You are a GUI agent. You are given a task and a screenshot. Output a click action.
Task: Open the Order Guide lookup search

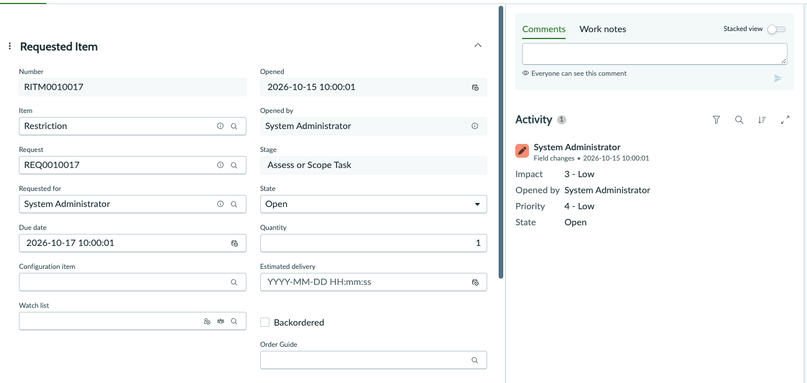click(475, 360)
